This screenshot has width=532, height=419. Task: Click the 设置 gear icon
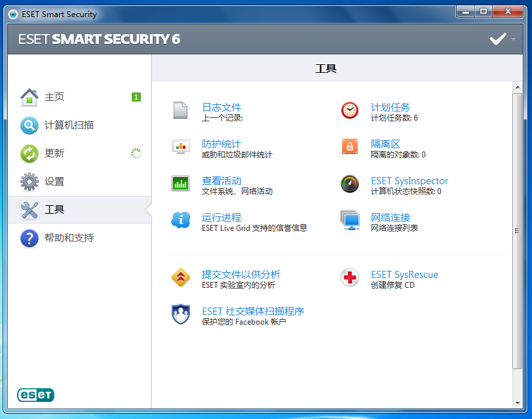click(x=29, y=182)
